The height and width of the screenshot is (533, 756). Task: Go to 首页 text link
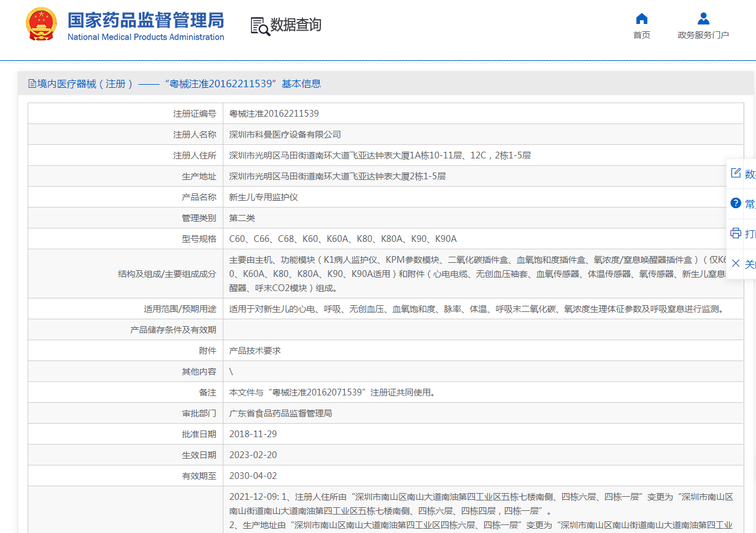(x=642, y=35)
